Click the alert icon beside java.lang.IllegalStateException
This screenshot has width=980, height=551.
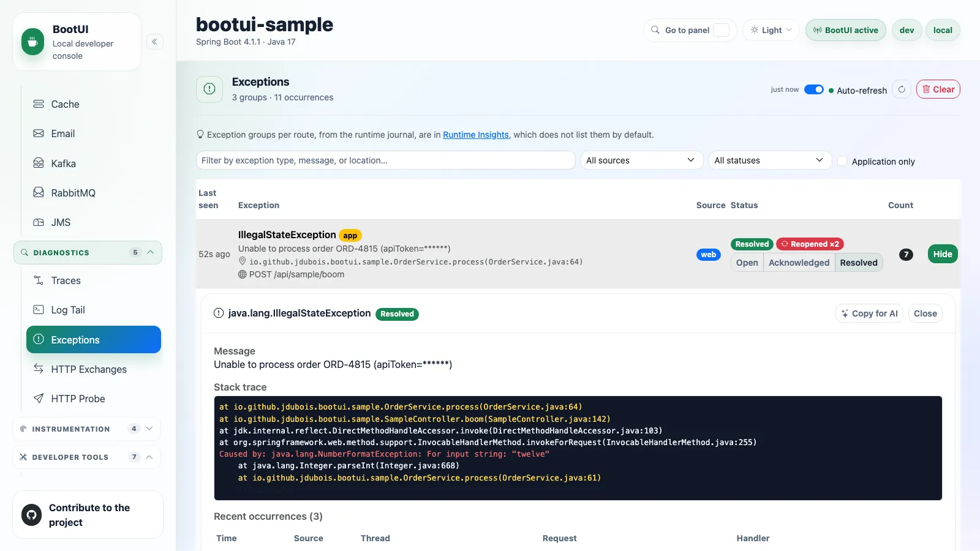pyautogui.click(x=219, y=313)
